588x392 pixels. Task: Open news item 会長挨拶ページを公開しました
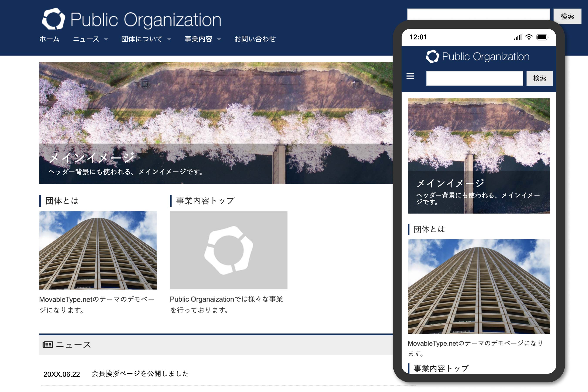point(140,373)
